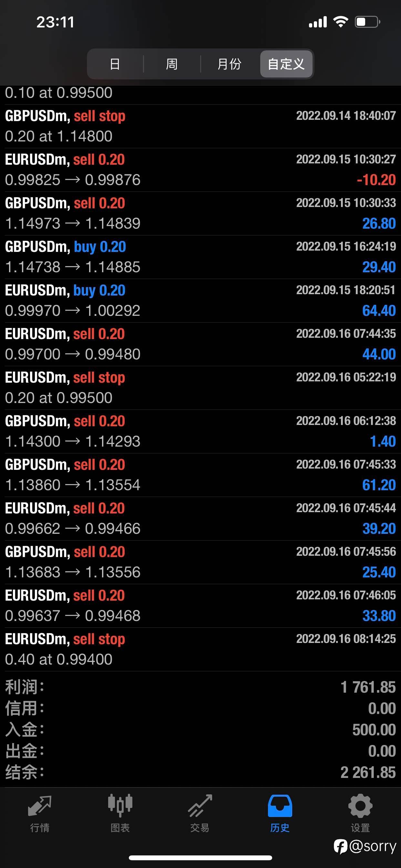
Task: Select GBPUSDm sell trade with 61.20 profit
Action: click(x=200, y=475)
